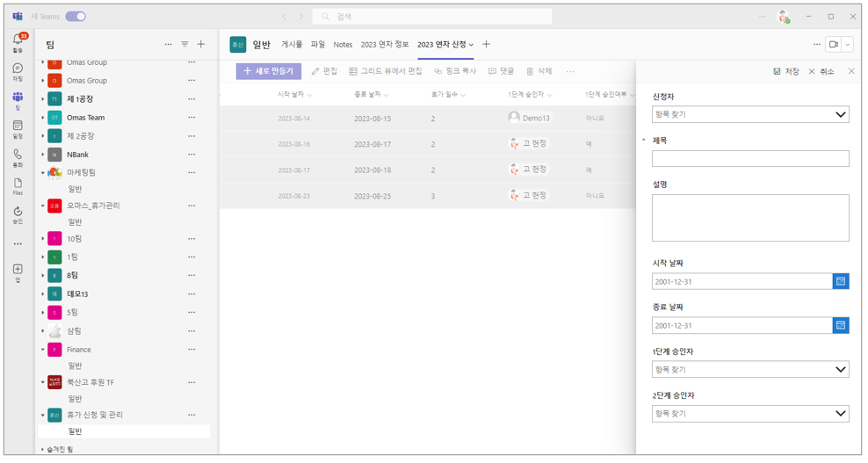Open more apps ellipsis in left rail
This screenshot has height=463, width=868.
[x=18, y=243]
